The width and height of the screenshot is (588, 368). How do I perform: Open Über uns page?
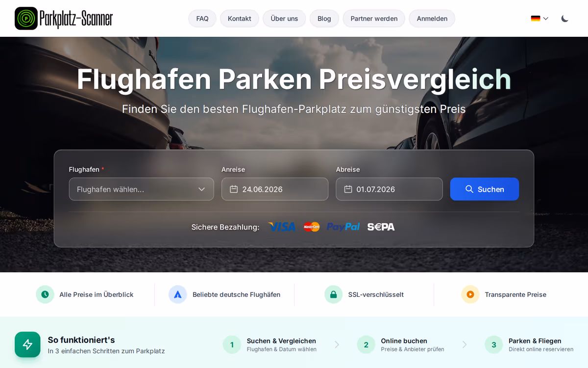(x=284, y=19)
